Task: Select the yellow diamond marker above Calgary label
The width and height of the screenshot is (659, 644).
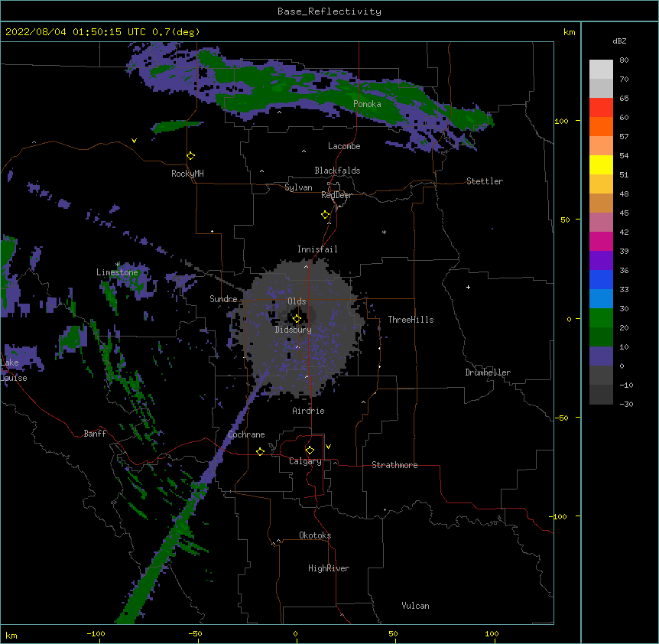Action: 310,450
